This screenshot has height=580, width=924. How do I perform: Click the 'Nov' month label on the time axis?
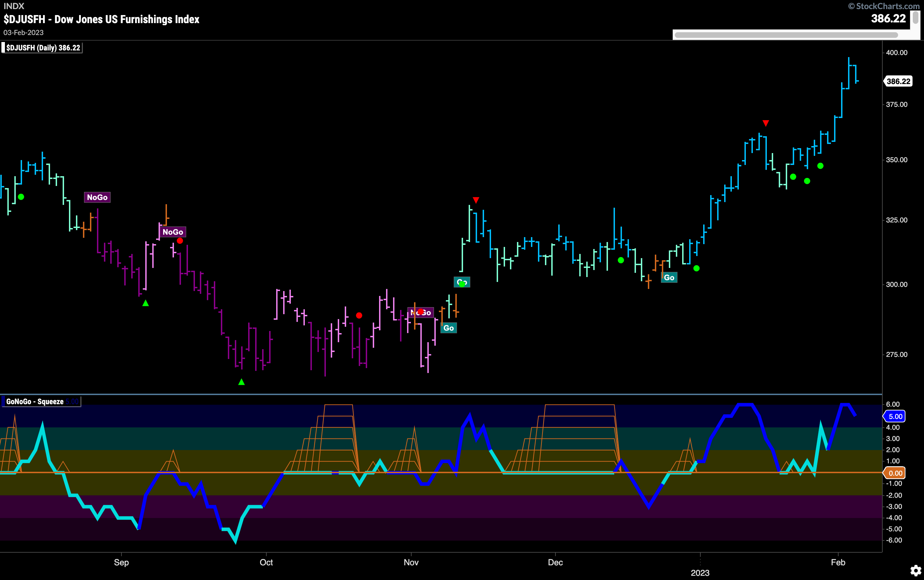pos(411,562)
